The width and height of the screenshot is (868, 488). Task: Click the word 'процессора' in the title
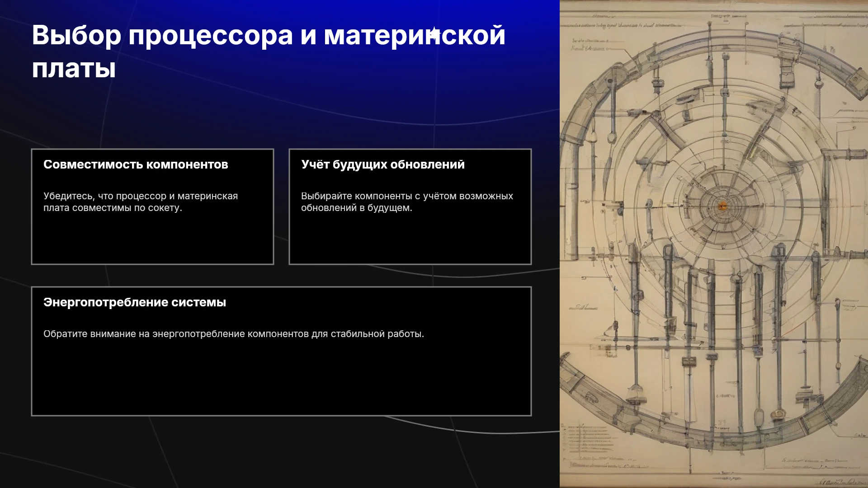pyautogui.click(x=211, y=35)
